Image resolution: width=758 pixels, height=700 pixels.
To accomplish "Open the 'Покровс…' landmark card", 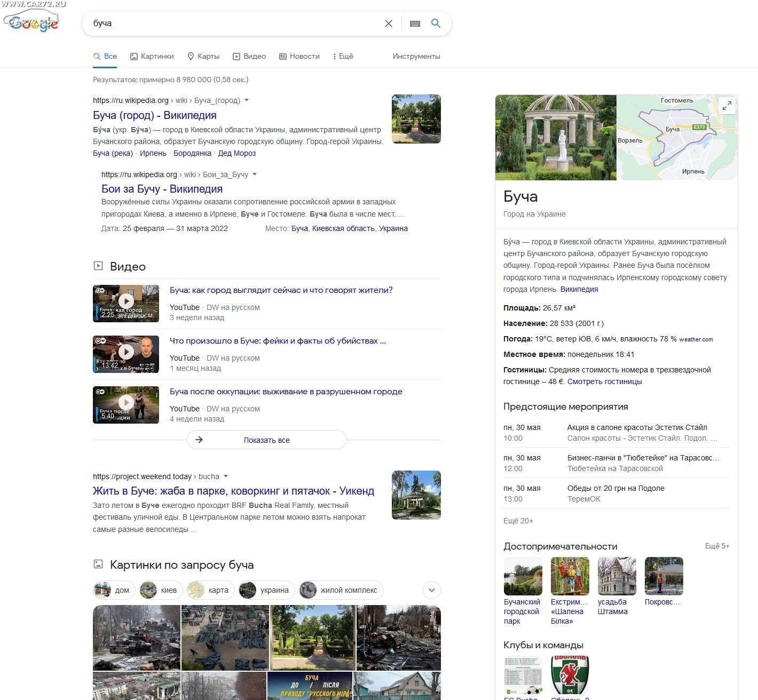I will (664, 582).
